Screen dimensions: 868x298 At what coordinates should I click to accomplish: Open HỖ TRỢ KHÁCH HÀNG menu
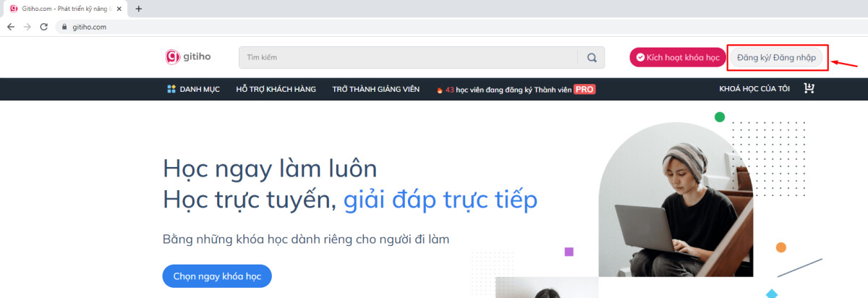tap(276, 89)
